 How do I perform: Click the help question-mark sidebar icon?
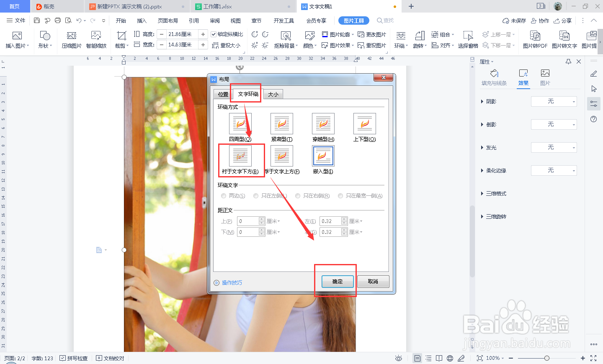[x=593, y=119]
